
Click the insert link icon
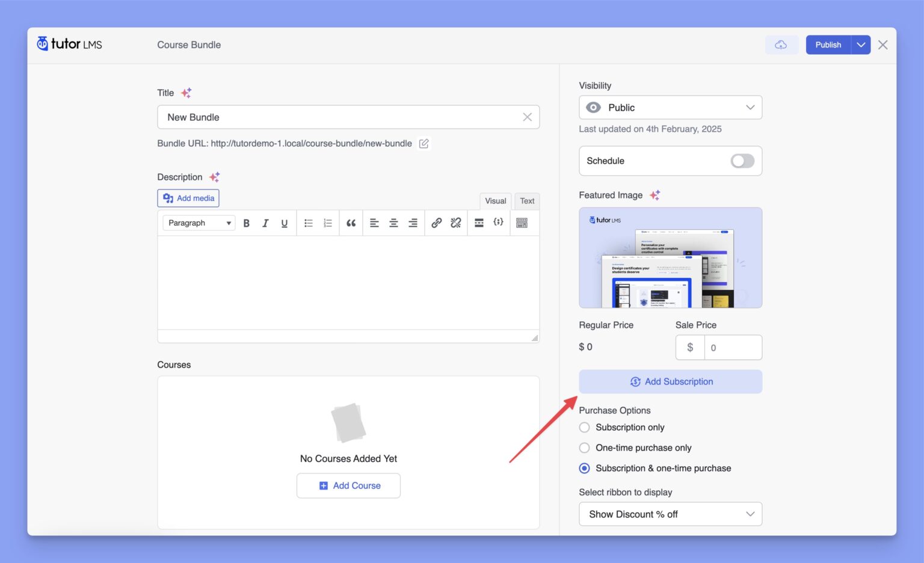[437, 223]
